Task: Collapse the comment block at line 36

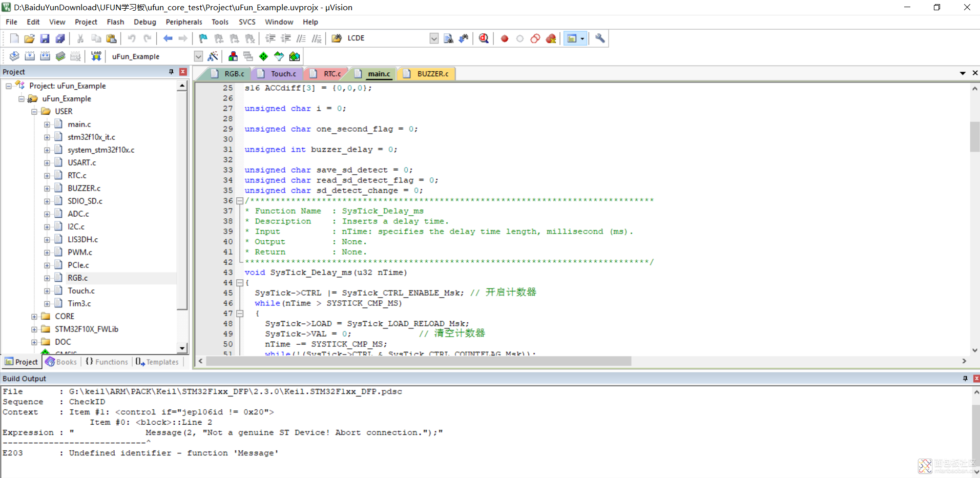Action: point(239,201)
